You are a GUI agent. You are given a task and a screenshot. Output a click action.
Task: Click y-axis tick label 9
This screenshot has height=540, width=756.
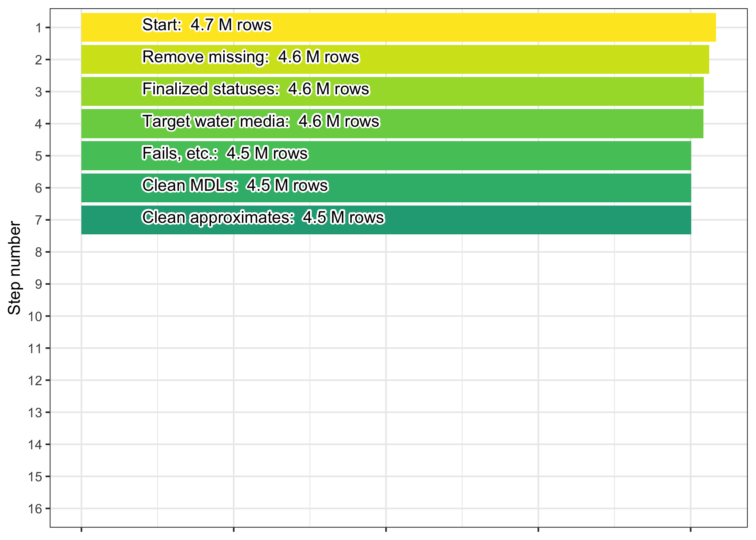(x=39, y=284)
